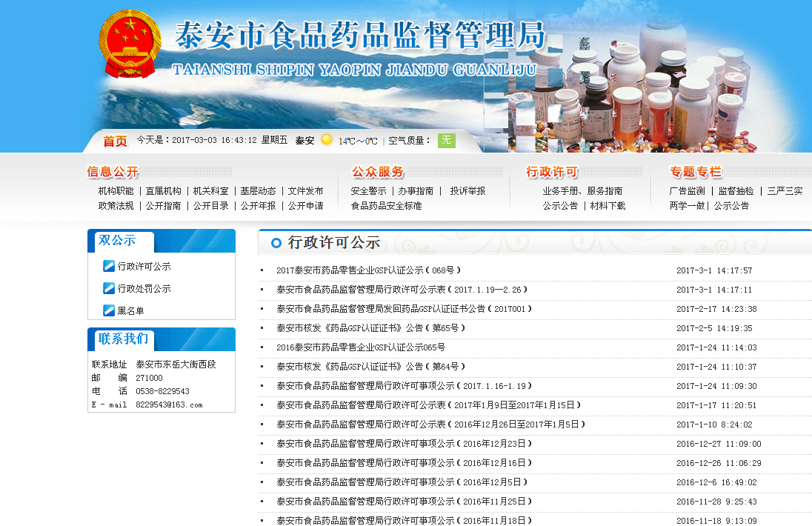Screen dimensions: 812x526
Task: Click the green 无 air quality badge
Action: coord(445,140)
